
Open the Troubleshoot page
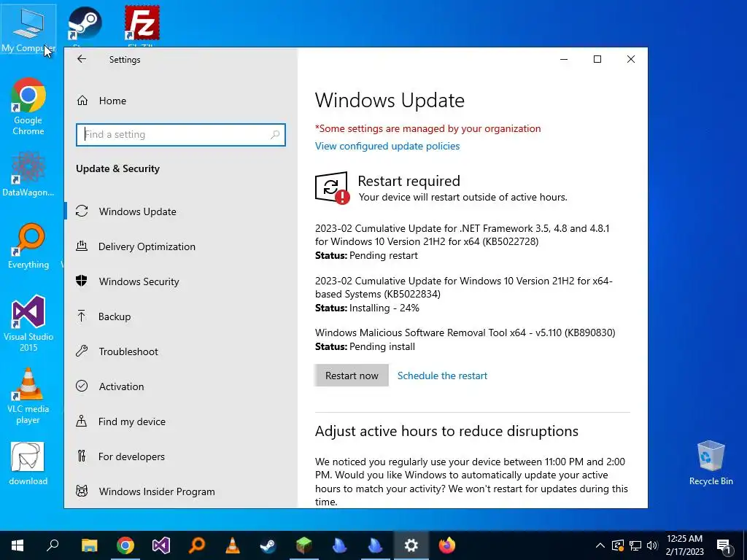click(x=128, y=351)
